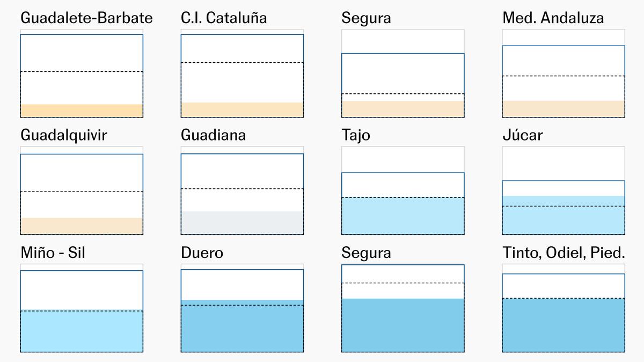This screenshot has height=362, width=644.
Task: Select the Med. Andaluza title label
Action: click(553, 18)
